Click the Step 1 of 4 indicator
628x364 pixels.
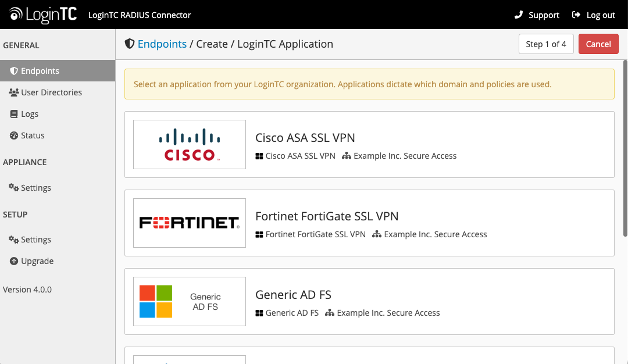tap(546, 44)
